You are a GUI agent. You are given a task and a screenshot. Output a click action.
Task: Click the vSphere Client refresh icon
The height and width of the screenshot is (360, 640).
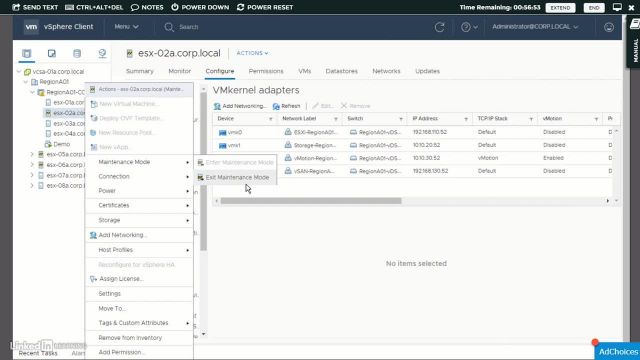tap(440, 27)
